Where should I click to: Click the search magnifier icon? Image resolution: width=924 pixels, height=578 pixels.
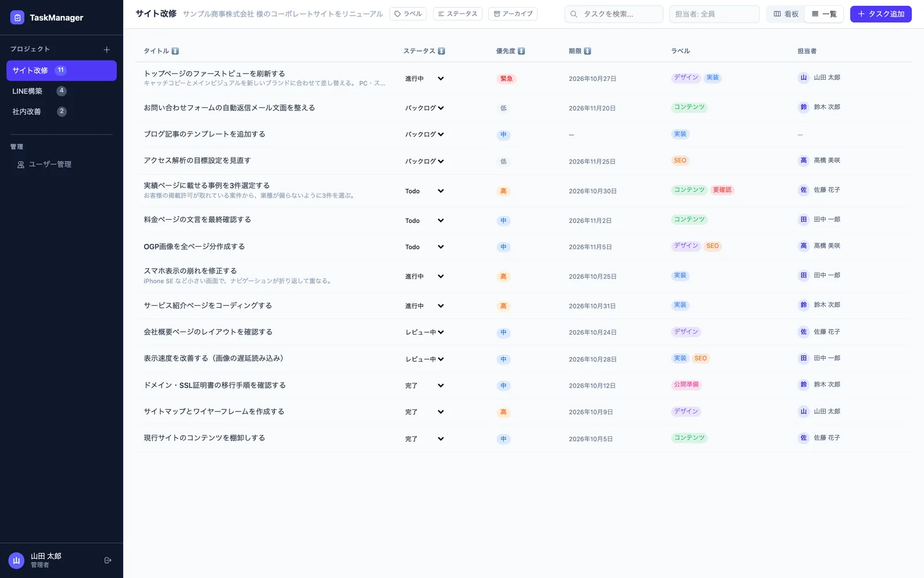point(574,14)
